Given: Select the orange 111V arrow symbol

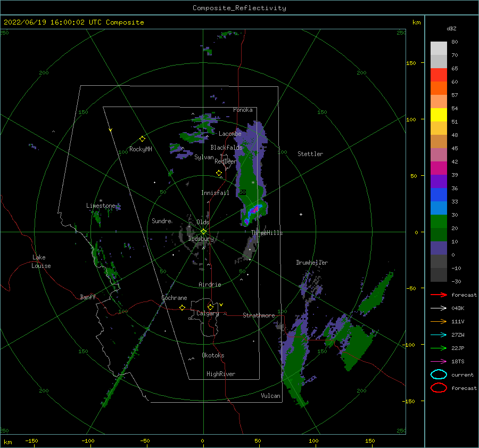Looking at the screenshot, I should [x=439, y=321].
